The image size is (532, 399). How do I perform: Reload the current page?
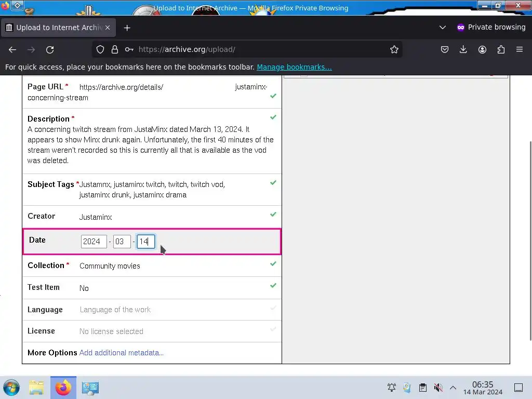tap(50, 49)
